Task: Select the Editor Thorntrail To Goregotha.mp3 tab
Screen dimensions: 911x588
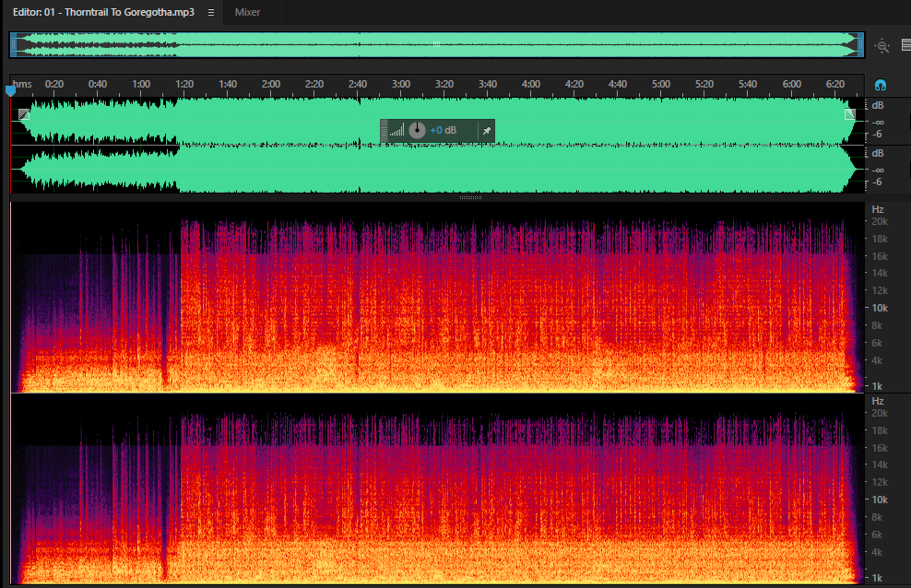Action: pyautogui.click(x=103, y=12)
